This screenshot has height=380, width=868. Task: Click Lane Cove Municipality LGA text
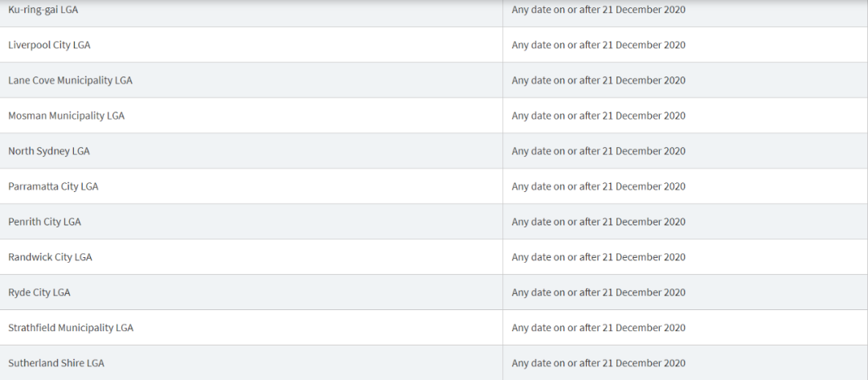pyautogui.click(x=70, y=80)
